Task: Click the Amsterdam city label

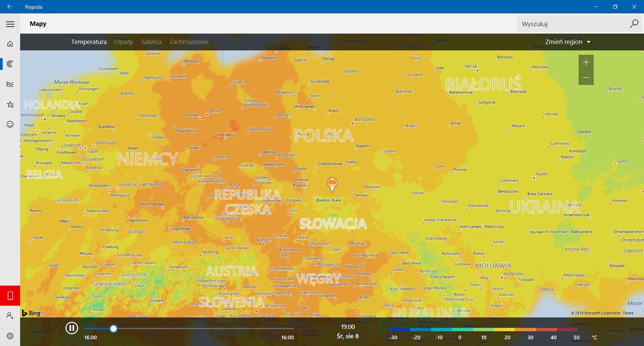Action: coord(33,115)
